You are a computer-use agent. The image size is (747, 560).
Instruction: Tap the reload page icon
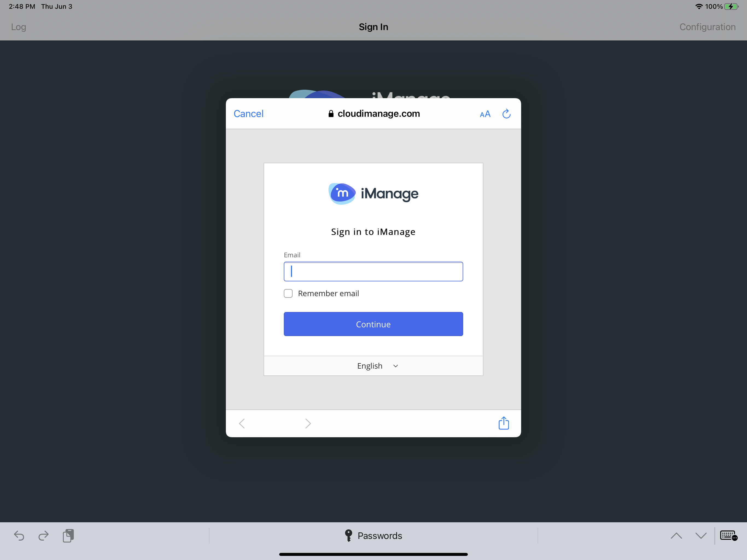(x=506, y=114)
